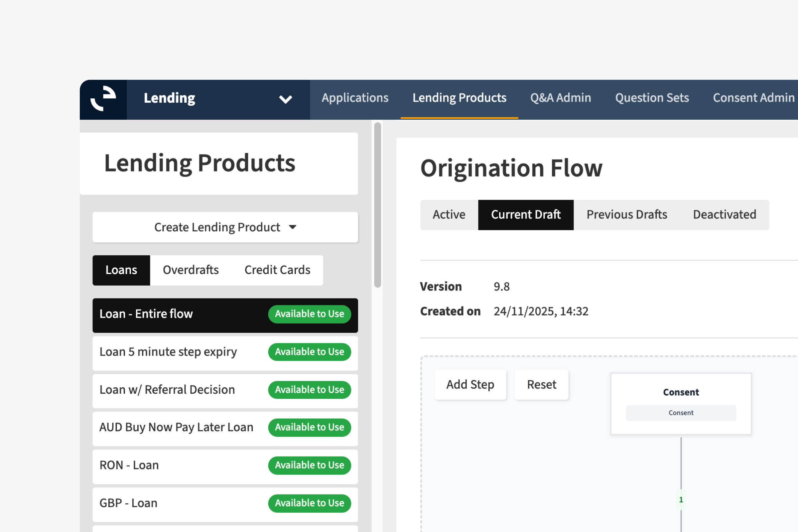Select the Loans product filter
The height and width of the screenshot is (532, 798).
click(x=121, y=270)
